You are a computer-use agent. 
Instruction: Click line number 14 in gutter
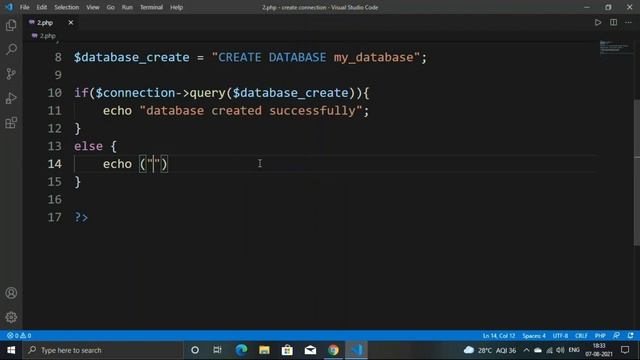coord(55,164)
